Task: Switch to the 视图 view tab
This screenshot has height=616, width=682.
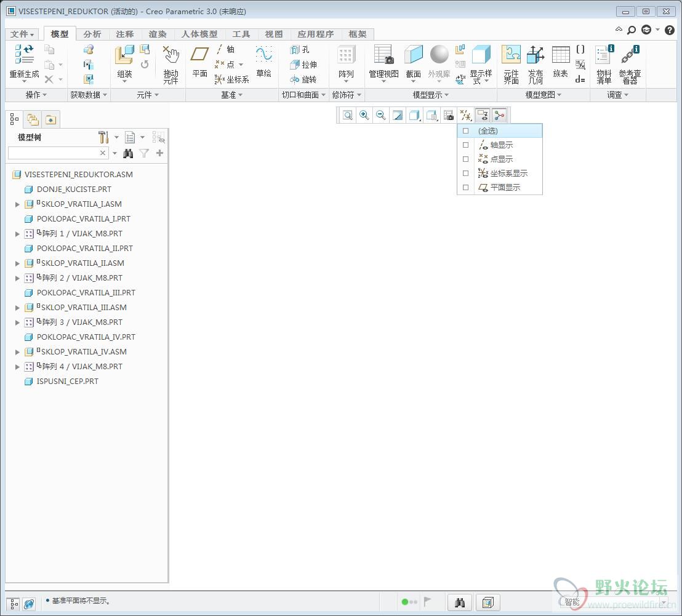Action: point(273,34)
